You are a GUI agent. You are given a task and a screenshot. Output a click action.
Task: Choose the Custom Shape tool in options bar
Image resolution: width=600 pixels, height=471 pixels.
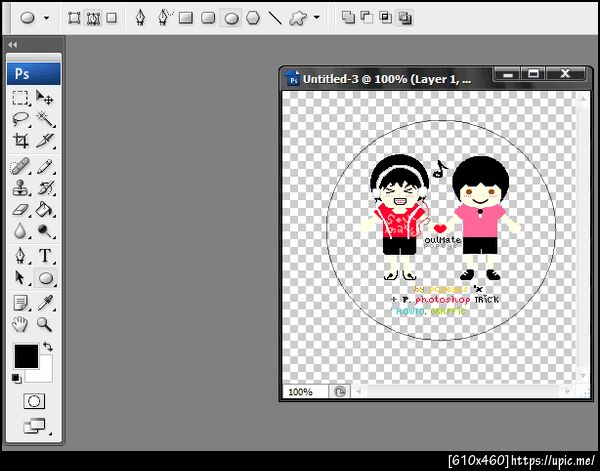pos(298,18)
